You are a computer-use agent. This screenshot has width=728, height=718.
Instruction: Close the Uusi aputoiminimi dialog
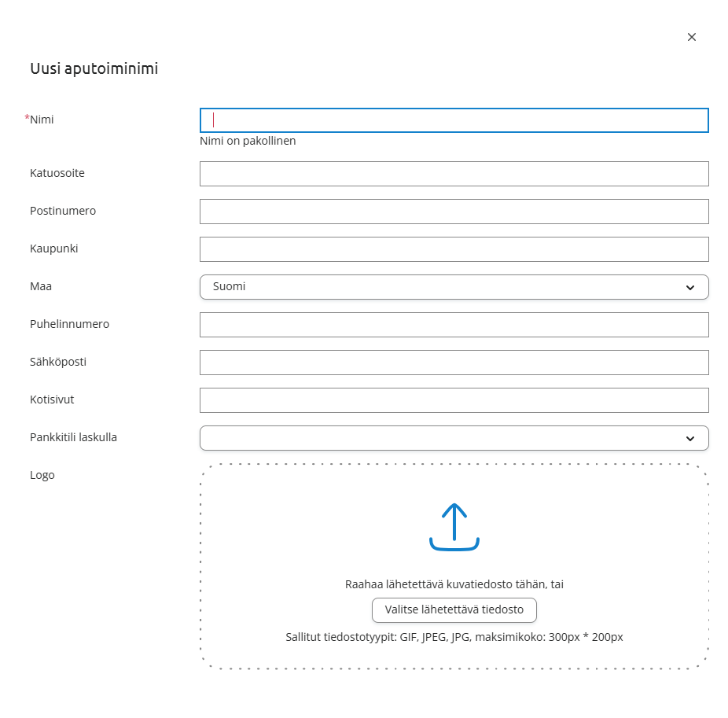pyautogui.click(x=691, y=37)
